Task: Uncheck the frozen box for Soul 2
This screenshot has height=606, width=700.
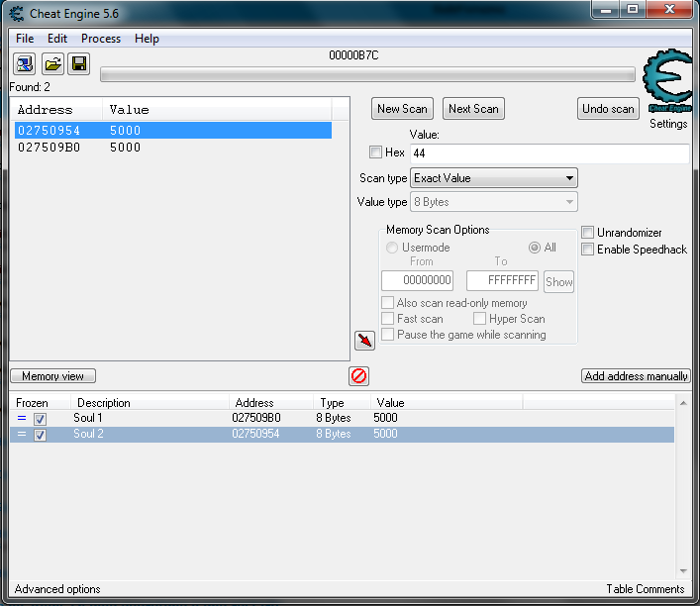Action: (x=41, y=435)
